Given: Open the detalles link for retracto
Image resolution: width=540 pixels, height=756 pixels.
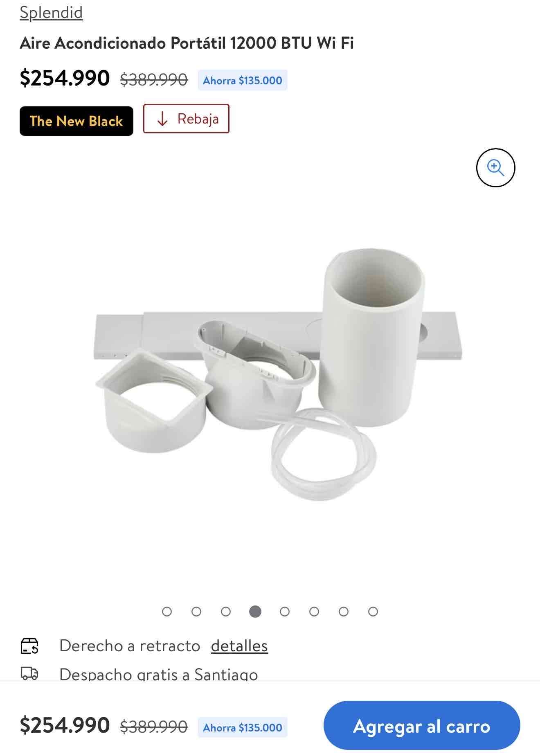Looking at the screenshot, I should tap(239, 646).
